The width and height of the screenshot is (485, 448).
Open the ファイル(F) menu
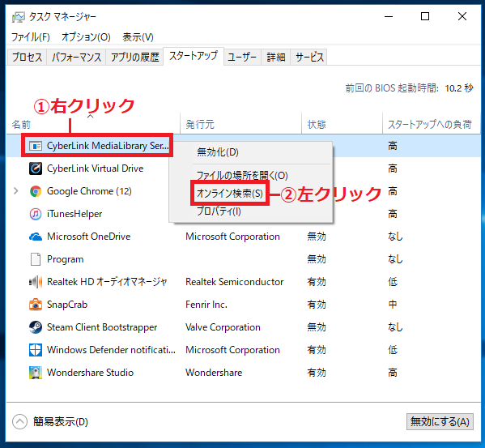(x=30, y=37)
